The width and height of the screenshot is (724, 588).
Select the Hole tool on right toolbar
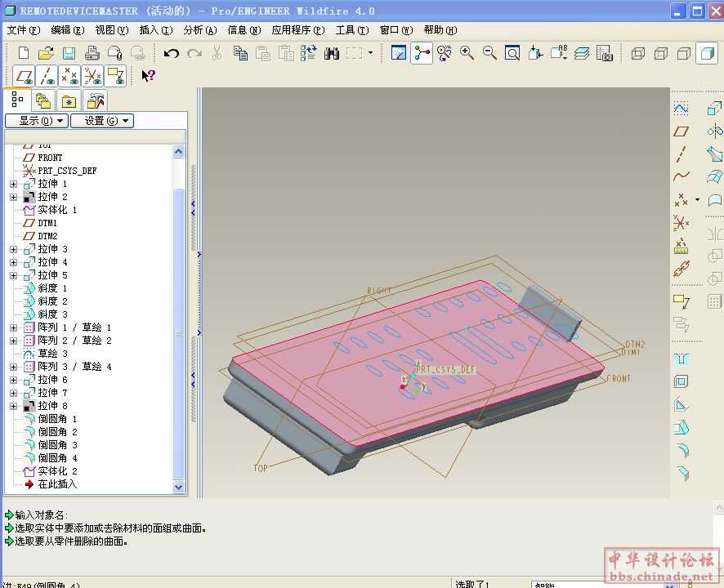click(681, 359)
